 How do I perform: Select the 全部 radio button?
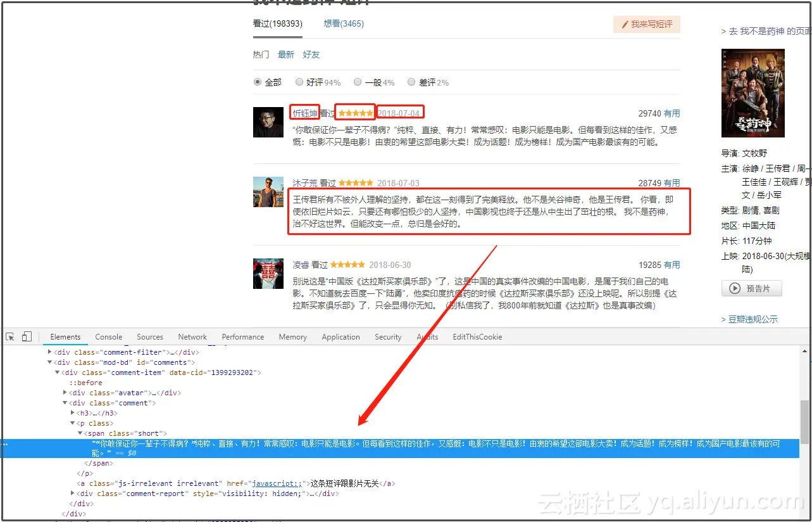tap(258, 82)
